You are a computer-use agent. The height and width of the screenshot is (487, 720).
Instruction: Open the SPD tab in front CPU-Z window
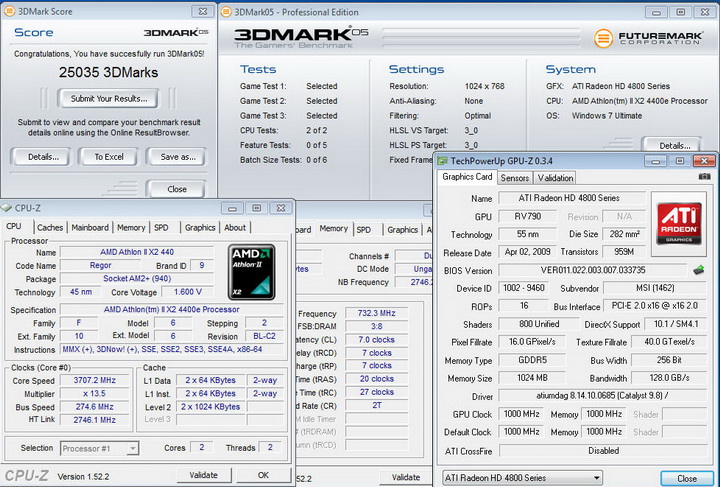161,228
